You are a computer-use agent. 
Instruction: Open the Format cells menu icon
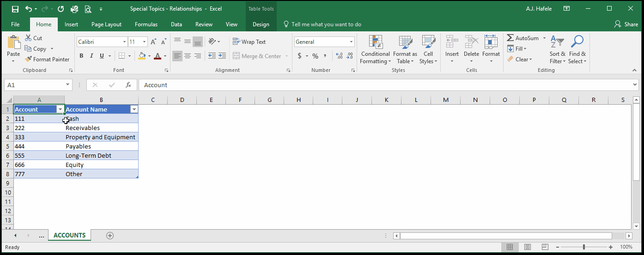pyautogui.click(x=491, y=42)
